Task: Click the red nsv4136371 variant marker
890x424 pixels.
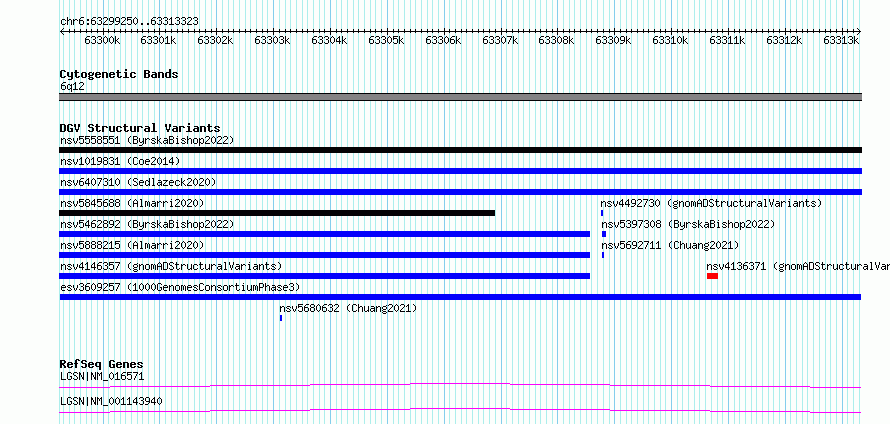Action: (x=712, y=276)
